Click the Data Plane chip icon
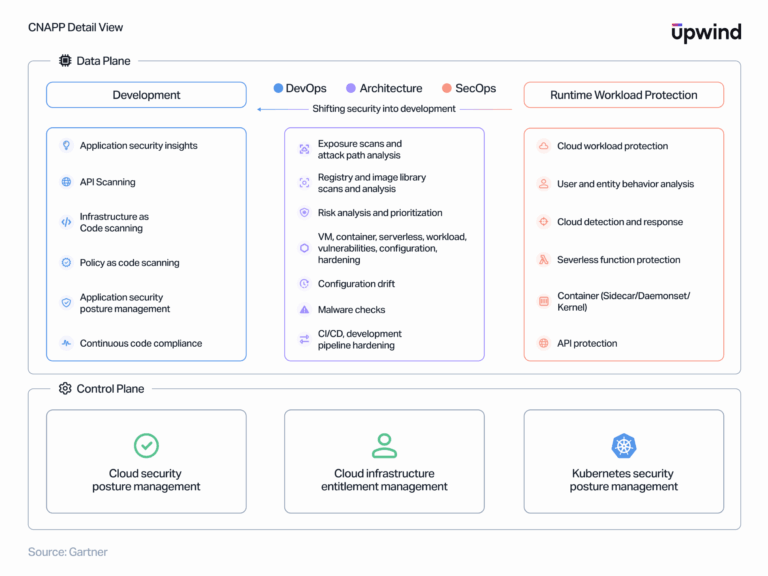 tap(65, 61)
